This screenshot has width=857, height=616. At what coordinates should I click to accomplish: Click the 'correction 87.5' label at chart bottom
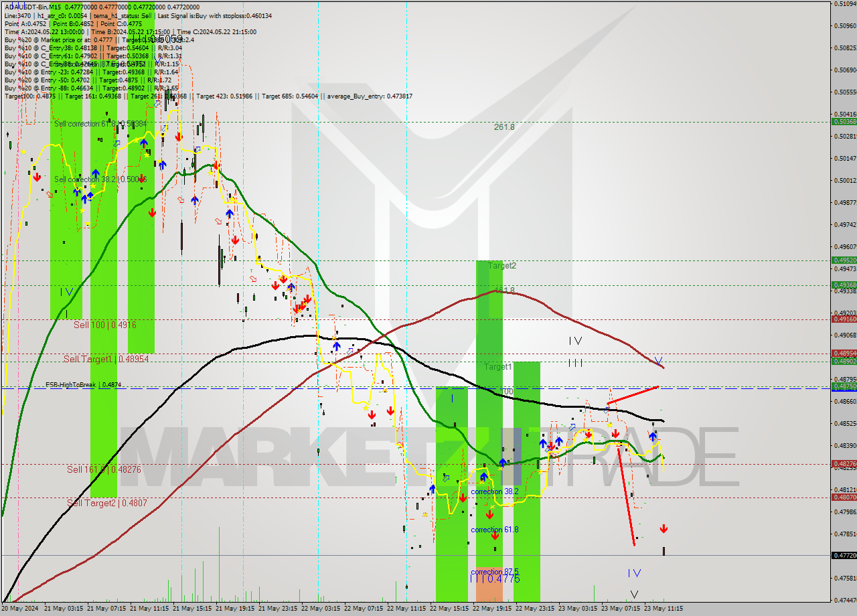[495, 572]
